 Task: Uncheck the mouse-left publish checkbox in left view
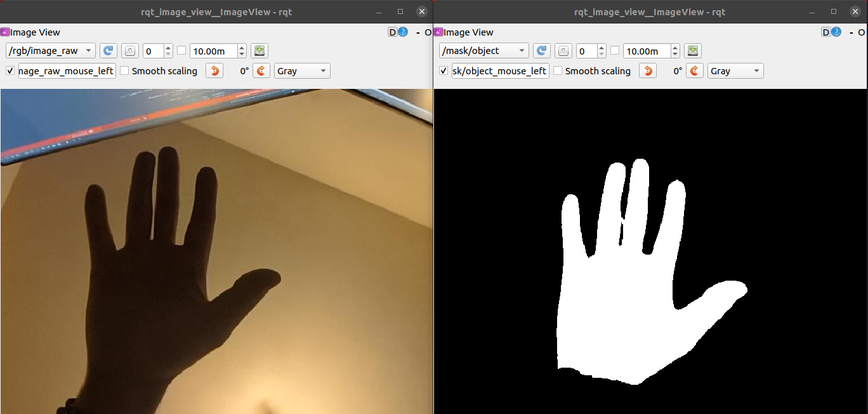point(8,70)
